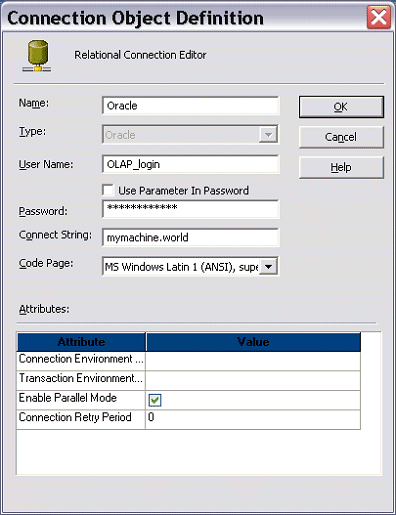Open Help for the connection editor

coord(341,167)
